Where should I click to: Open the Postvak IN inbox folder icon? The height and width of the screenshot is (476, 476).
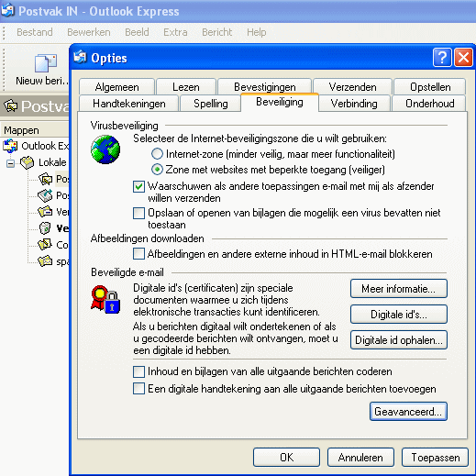[45, 179]
